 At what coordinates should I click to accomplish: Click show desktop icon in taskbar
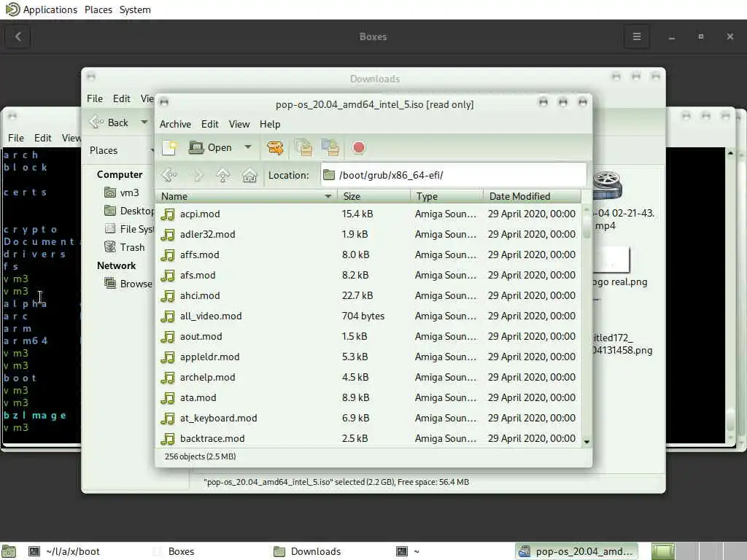[9, 551]
